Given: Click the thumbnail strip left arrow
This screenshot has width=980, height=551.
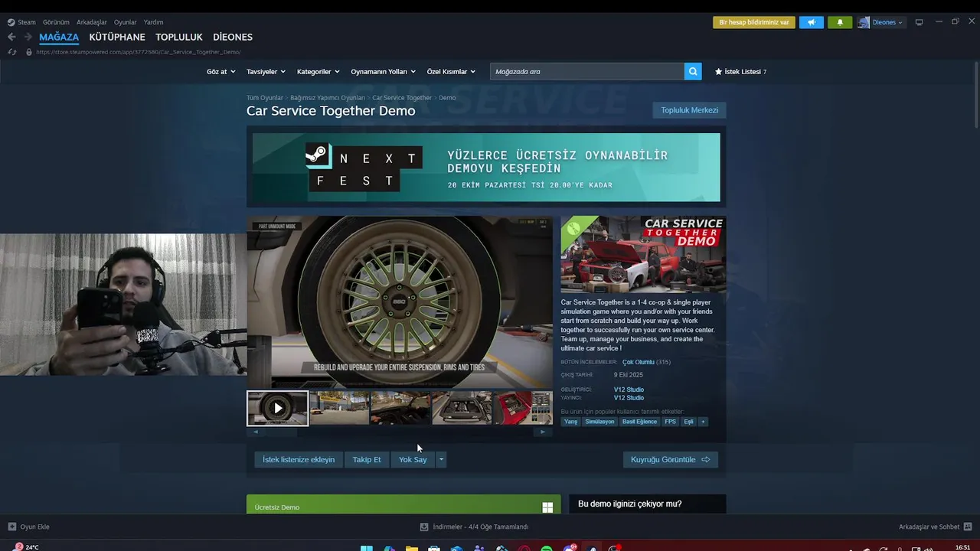Looking at the screenshot, I should [256, 432].
